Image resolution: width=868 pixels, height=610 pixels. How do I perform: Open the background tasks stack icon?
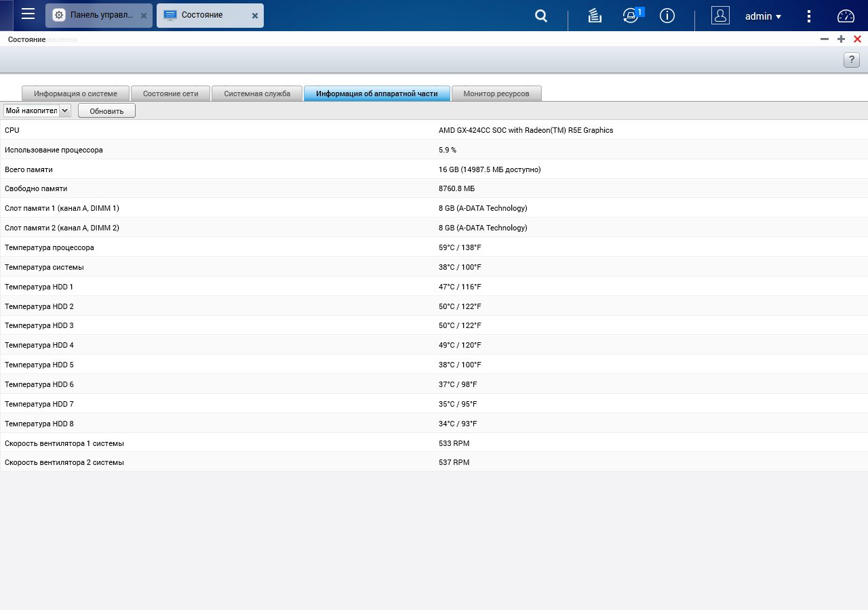click(x=595, y=16)
